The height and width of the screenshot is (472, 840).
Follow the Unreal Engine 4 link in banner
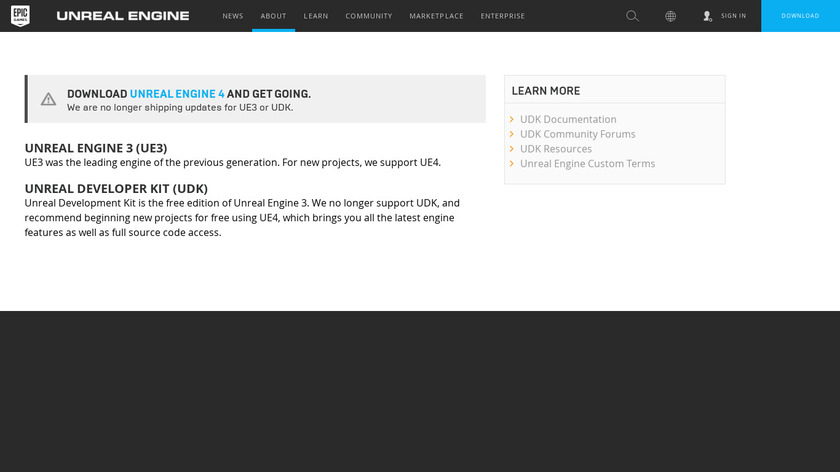click(177, 94)
